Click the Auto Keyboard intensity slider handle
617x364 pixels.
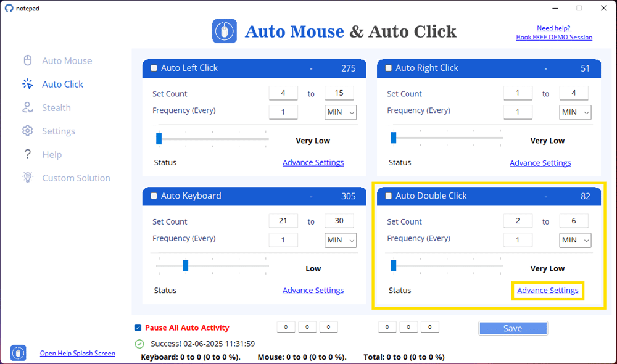185,266
